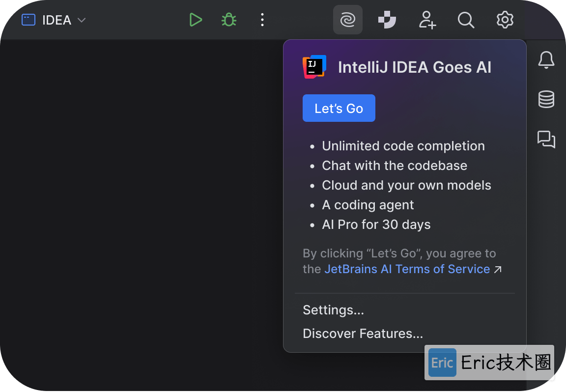Open the Notifications bell icon
The image size is (566, 392).
tap(546, 60)
